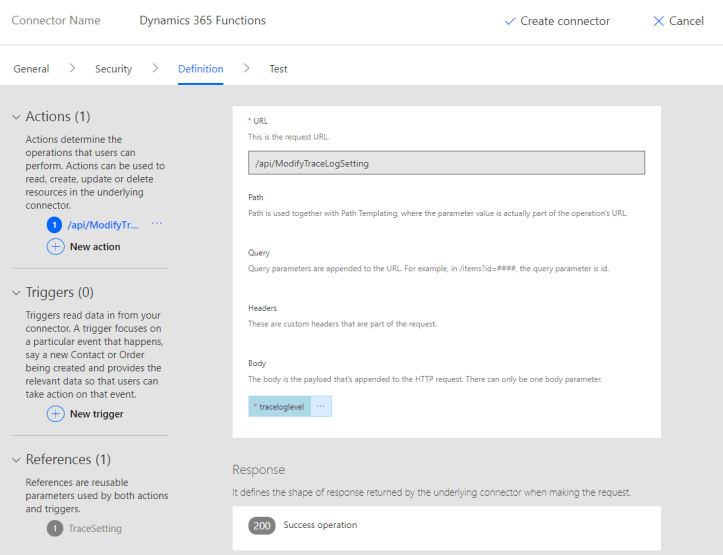Select the TraceSetting reference
The height and width of the screenshot is (555, 723).
tap(95, 528)
